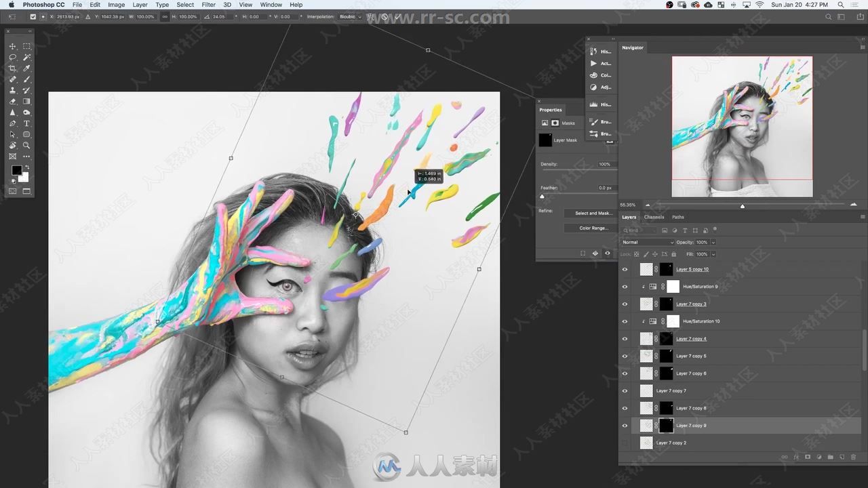Create a new group folder
Image resolution: width=868 pixels, height=488 pixels.
click(x=830, y=457)
